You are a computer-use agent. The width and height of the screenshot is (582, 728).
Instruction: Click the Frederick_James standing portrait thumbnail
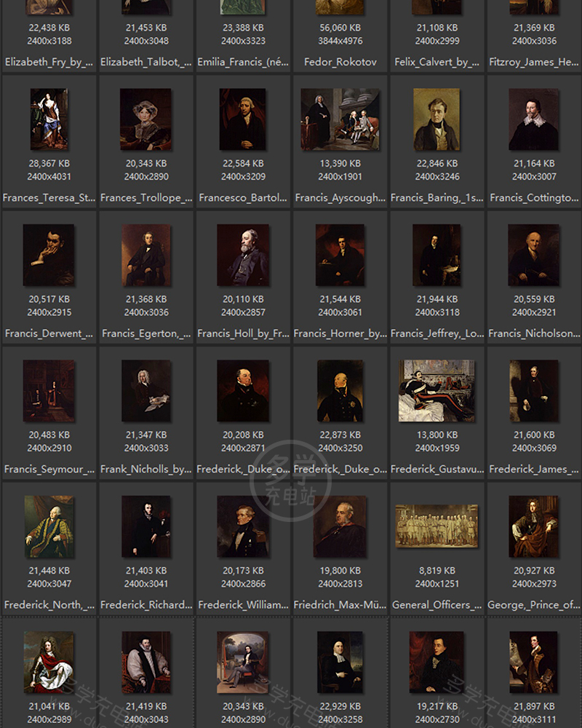534,391
